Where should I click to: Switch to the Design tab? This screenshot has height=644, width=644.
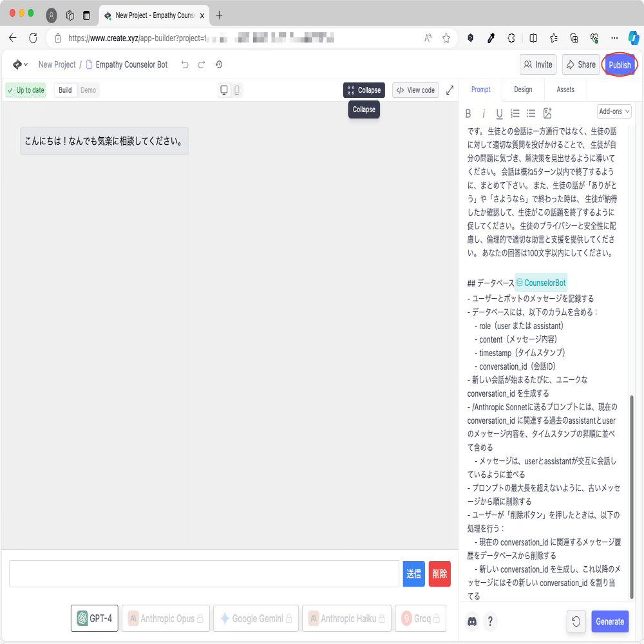point(523,90)
